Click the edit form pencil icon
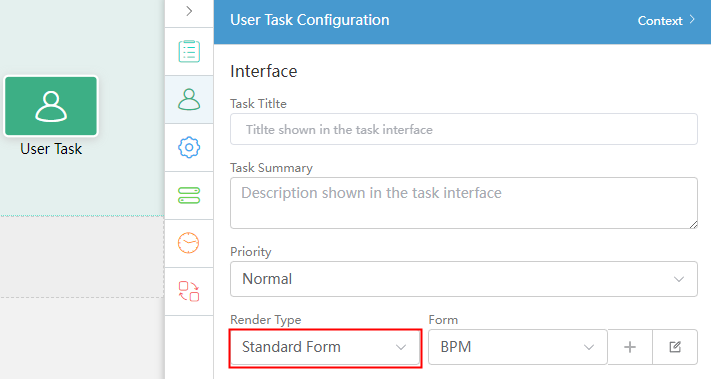 click(675, 347)
